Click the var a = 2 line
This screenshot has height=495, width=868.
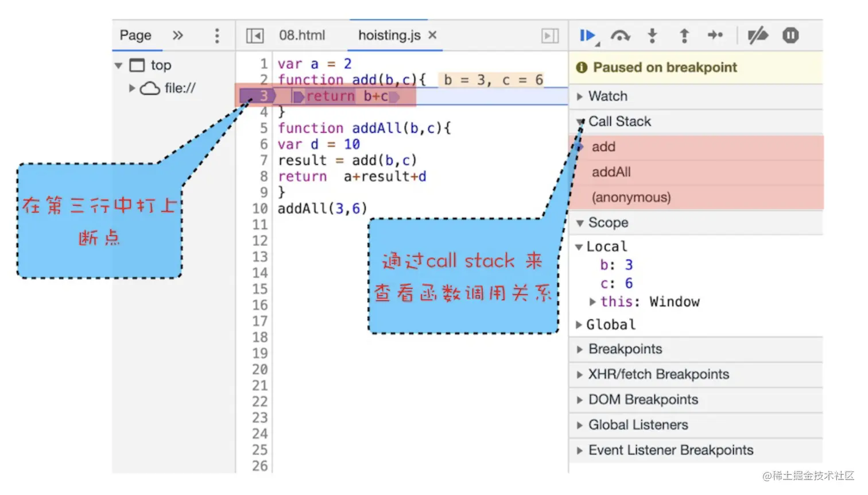pos(315,64)
